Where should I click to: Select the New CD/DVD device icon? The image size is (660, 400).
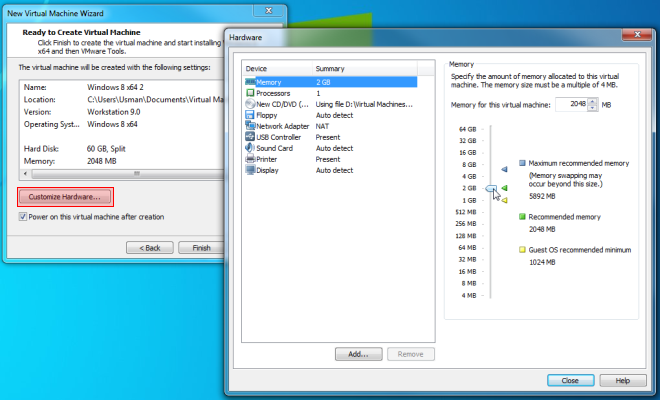pyautogui.click(x=250, y=104)
